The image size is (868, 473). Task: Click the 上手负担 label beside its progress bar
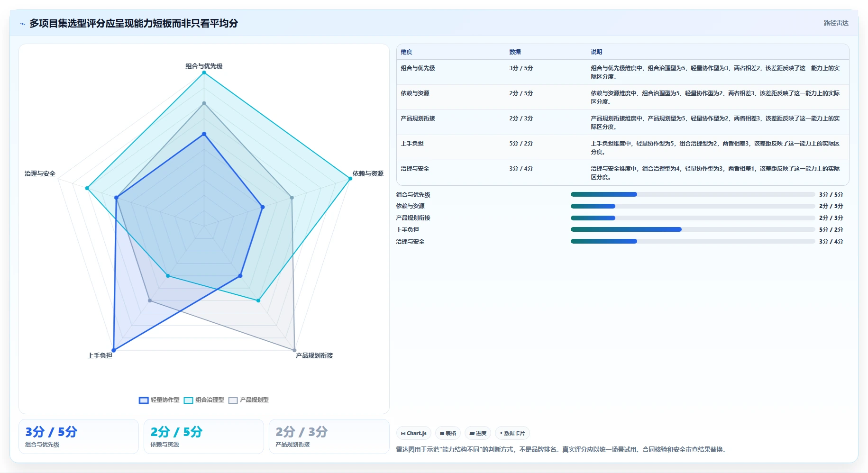(x=407, y=230)
